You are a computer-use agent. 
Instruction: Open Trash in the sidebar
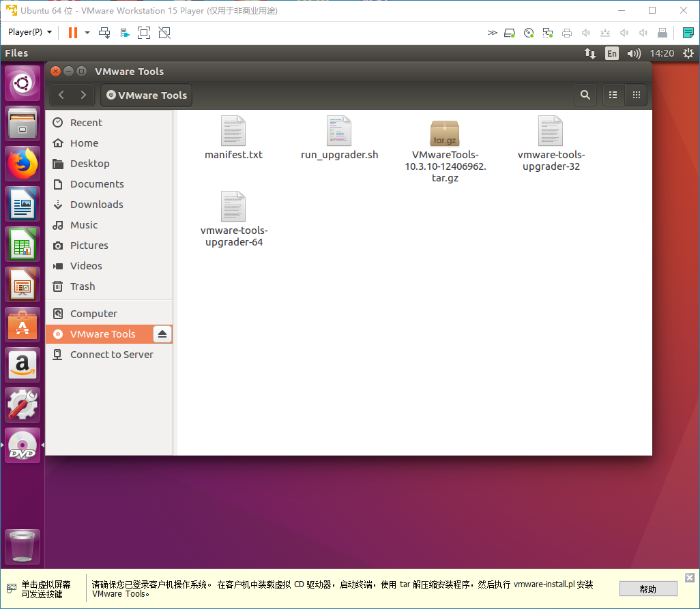(x=109, y=286)
